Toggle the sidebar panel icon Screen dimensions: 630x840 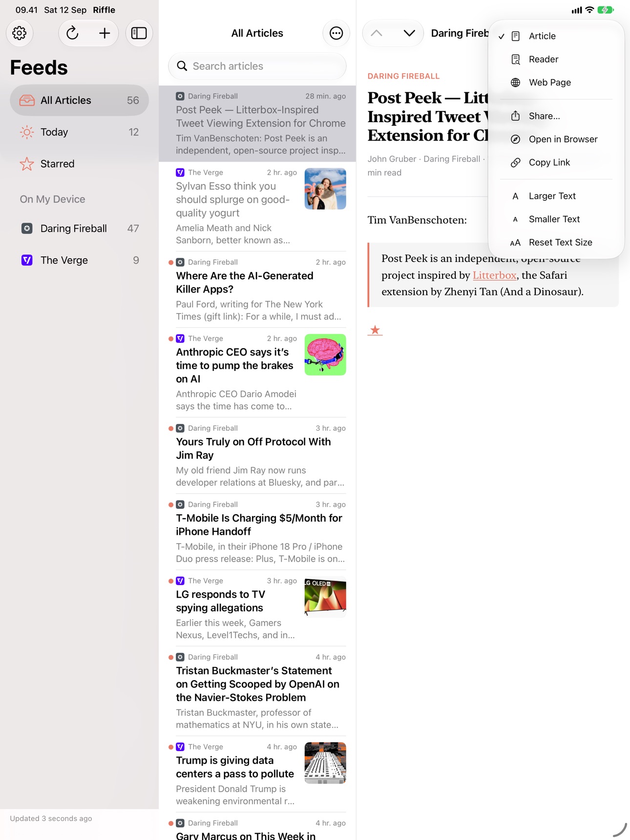coord(139,33)
